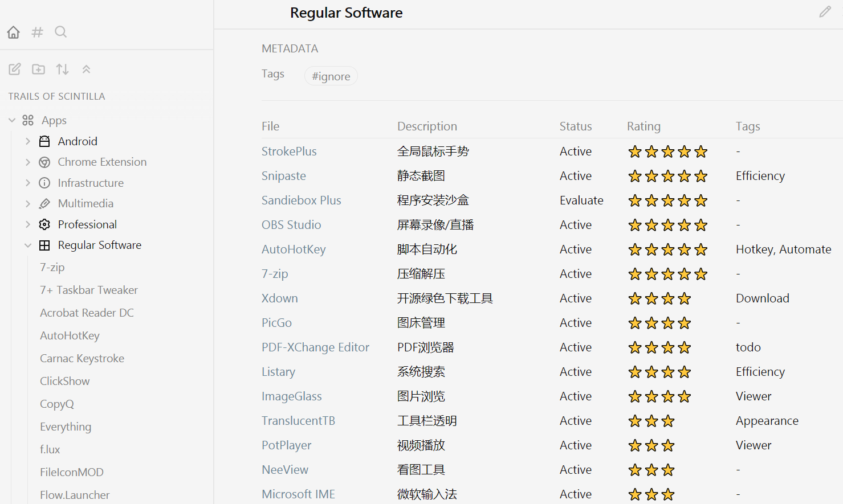
Task: Follow the PDF-XChange Editor link
Action: 315,347
